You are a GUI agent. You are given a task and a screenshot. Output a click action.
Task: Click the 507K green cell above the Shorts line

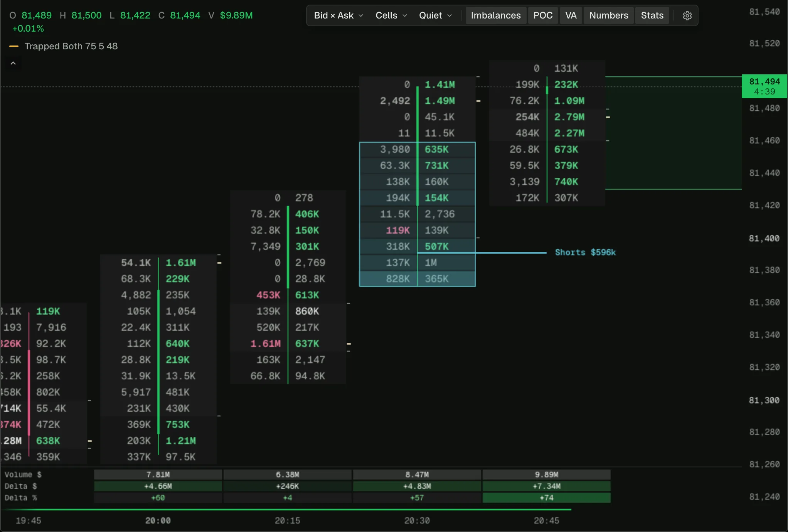[436, 246]
